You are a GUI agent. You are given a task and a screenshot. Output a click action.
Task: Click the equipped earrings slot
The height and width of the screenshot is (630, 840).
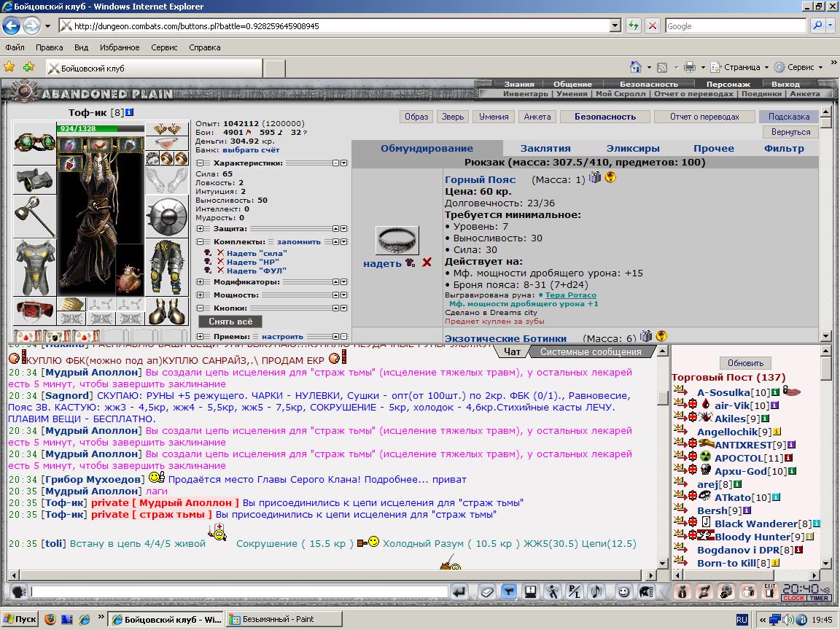coord(166,129)
